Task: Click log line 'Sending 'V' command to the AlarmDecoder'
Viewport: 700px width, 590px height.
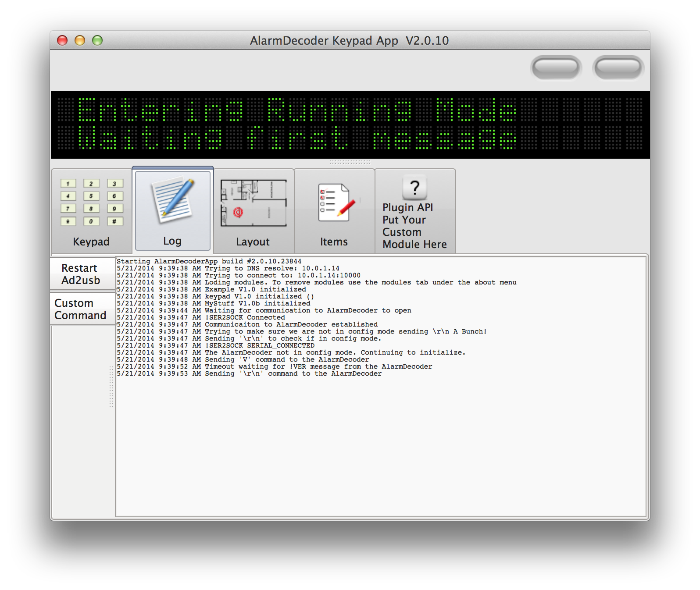Action: (243, 359)
